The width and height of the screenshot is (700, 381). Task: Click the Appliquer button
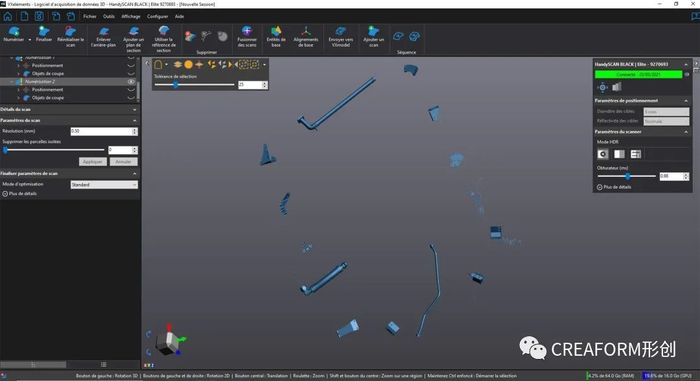93,162
